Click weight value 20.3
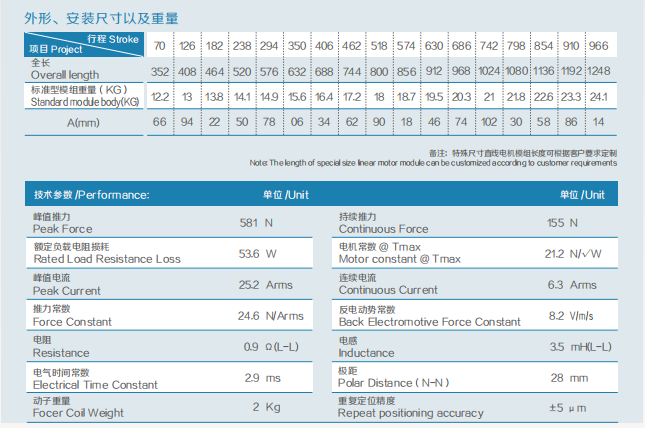Screen dimensions: 645x428 (462, 97)
